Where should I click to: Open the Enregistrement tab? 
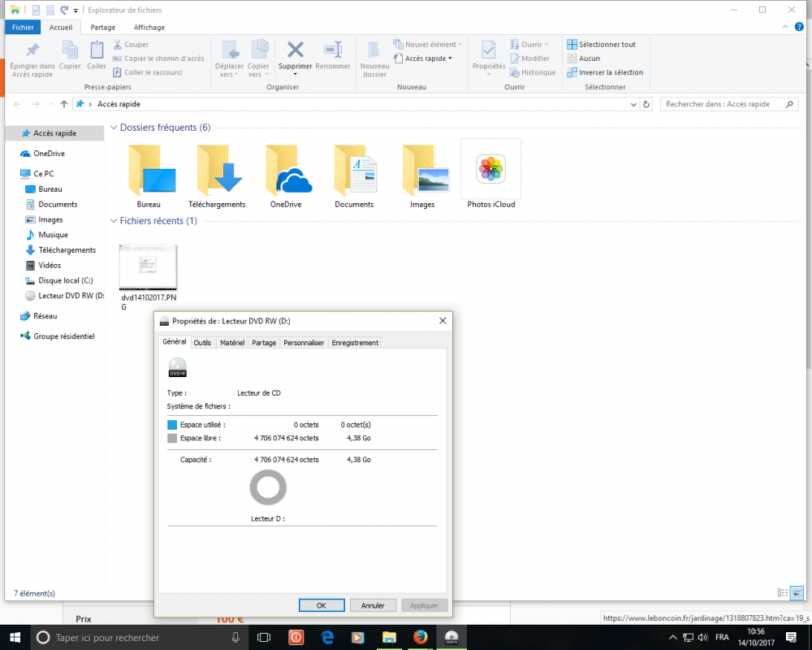(x=355, y=343)
